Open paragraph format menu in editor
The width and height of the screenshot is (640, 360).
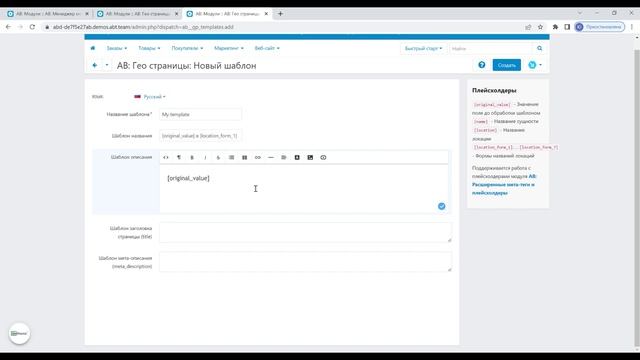tap(179, 158)
